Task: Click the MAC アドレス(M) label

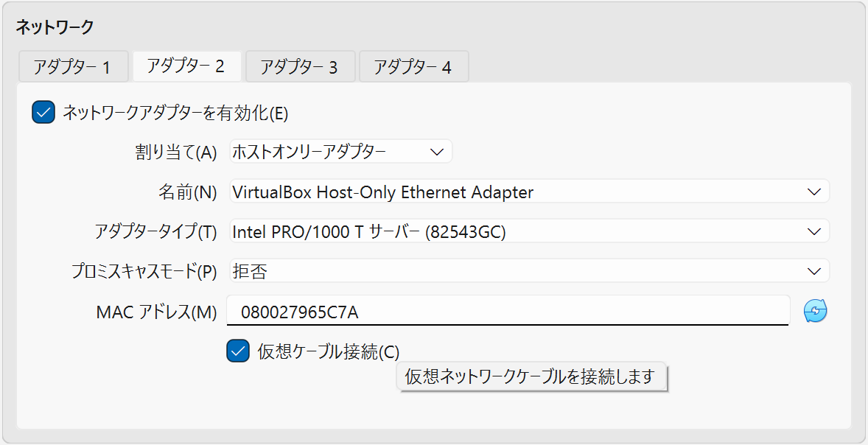Action: click(x=156, y=312)
